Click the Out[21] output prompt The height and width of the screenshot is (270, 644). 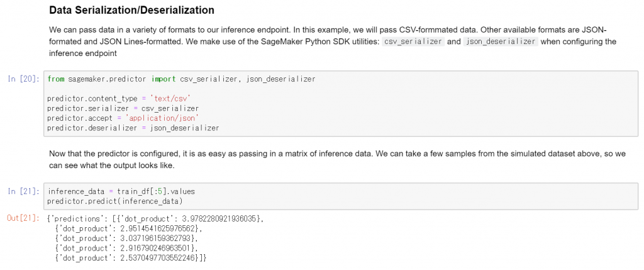click(23, 218)
